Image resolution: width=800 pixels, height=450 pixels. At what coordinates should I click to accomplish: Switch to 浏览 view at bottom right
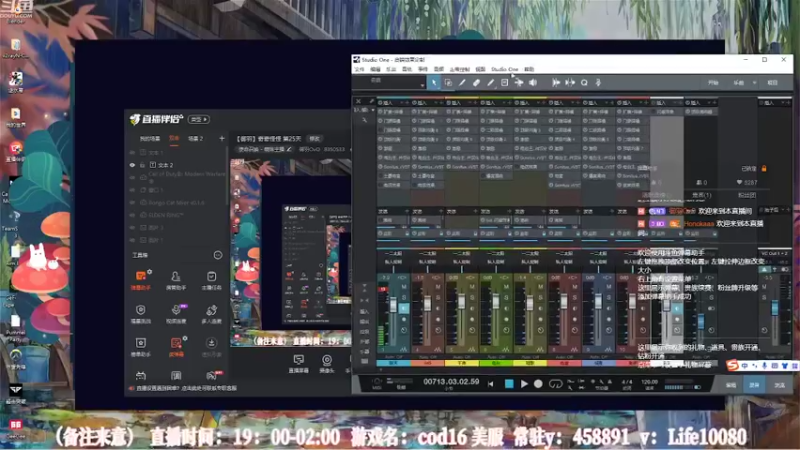tap(779, 385)
